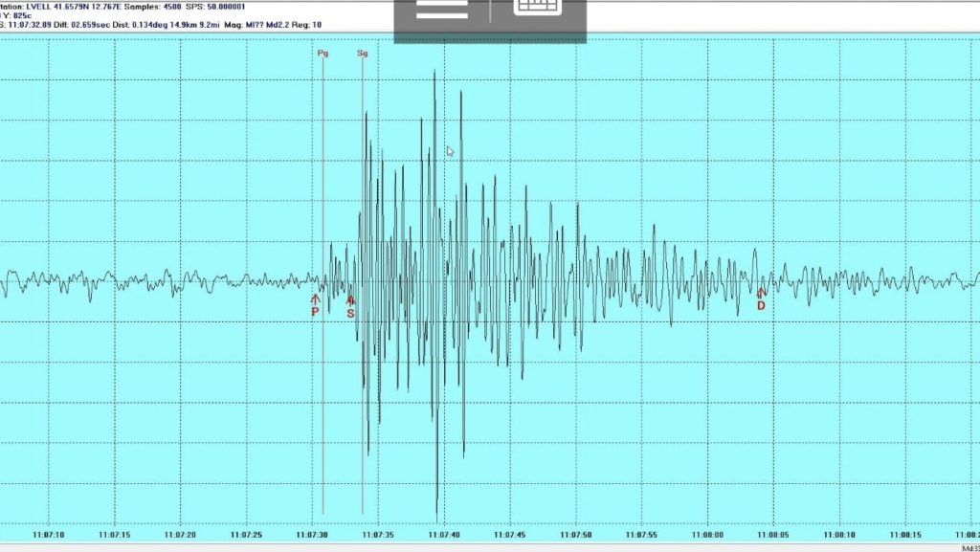Click the 11:08:00 time axis label
Image resolution: width=980 pixels, height=552 pixels.
pos(707,535)
